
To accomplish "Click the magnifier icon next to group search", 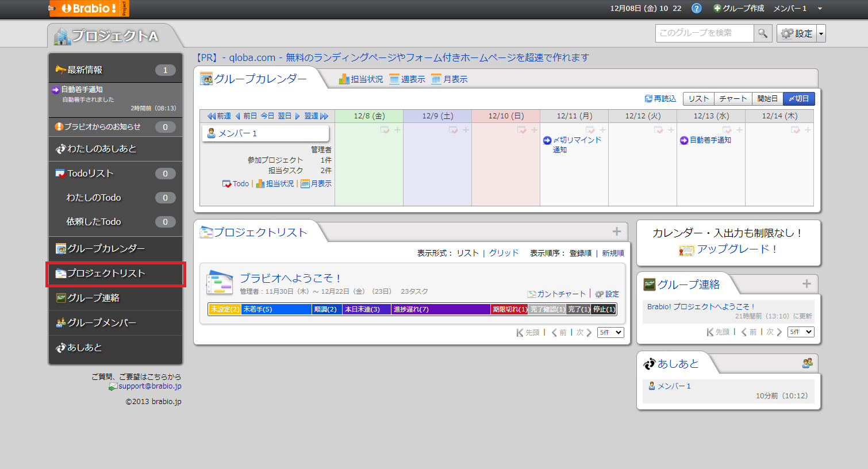I will [763, 33].
